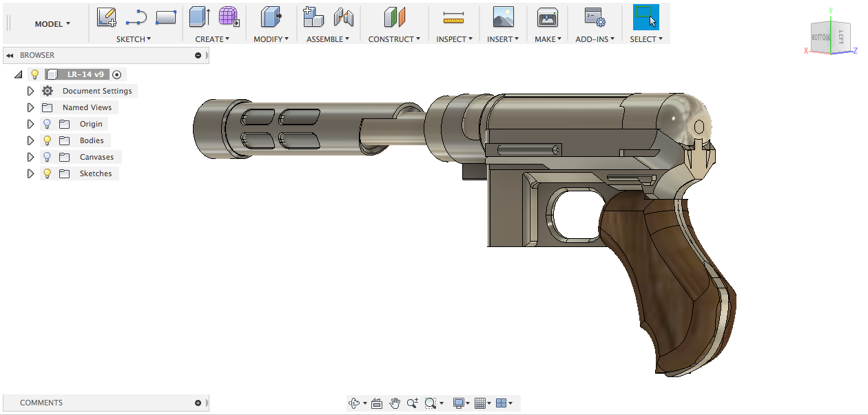Open the CREATE menu
Viewport: 868px width, 415px height.
(213, 39)
